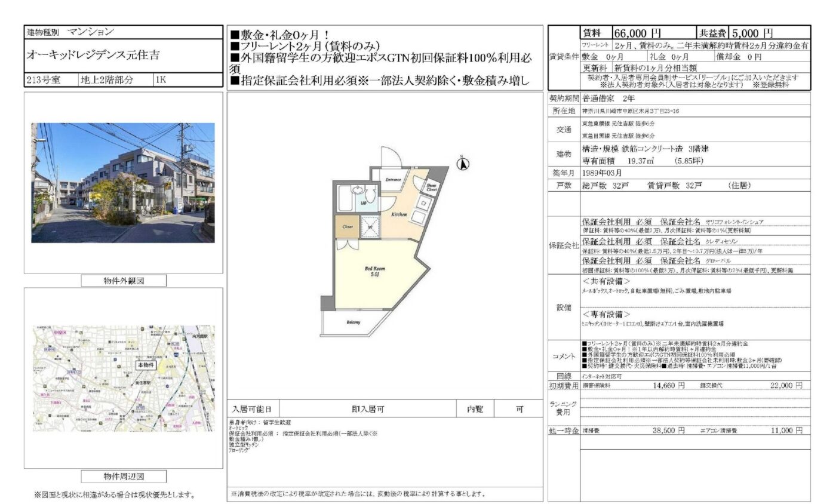Screen dimensions: 836x504
Task: Click the <専有設備> heading
Action: pos(606,314)
